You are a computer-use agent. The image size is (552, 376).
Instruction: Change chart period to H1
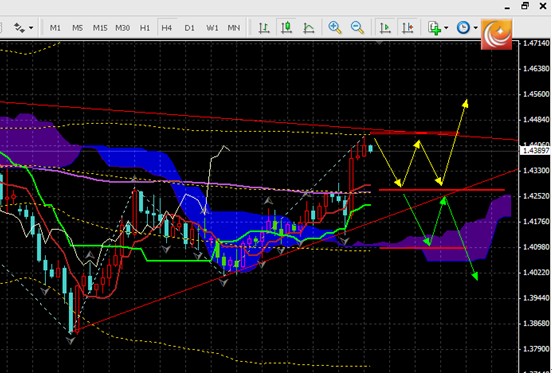click(x=145, y=28)
